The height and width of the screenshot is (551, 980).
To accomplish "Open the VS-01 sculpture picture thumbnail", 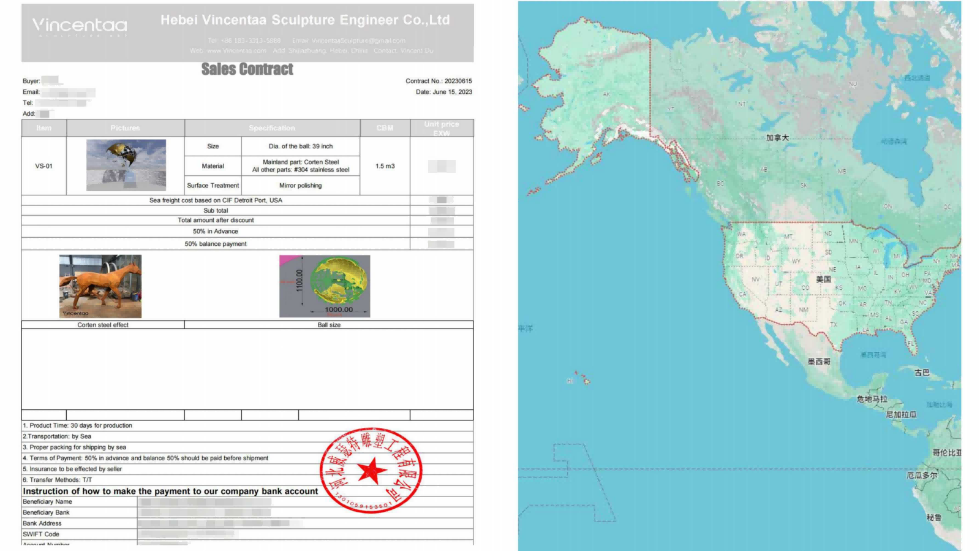I will [126, 165].
